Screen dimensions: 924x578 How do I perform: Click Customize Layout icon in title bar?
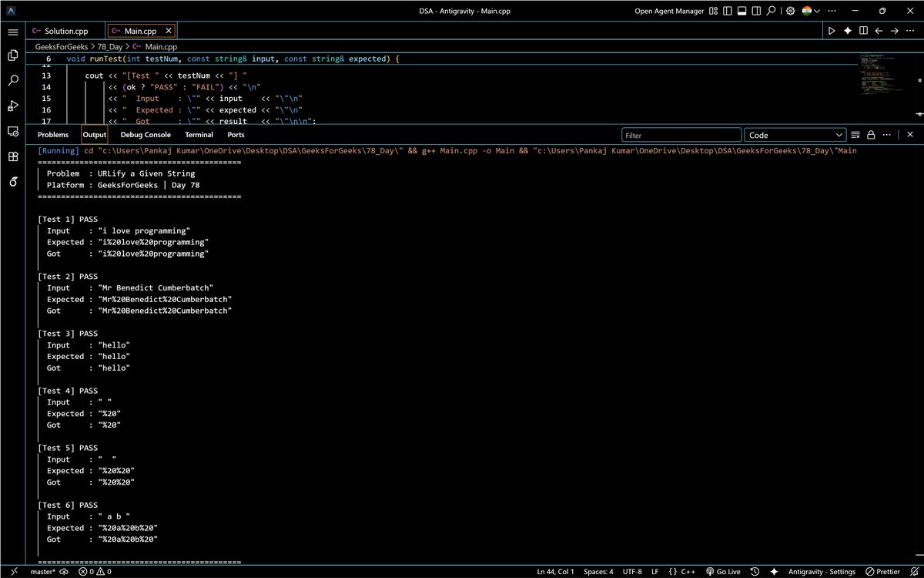tap(714, 11)
